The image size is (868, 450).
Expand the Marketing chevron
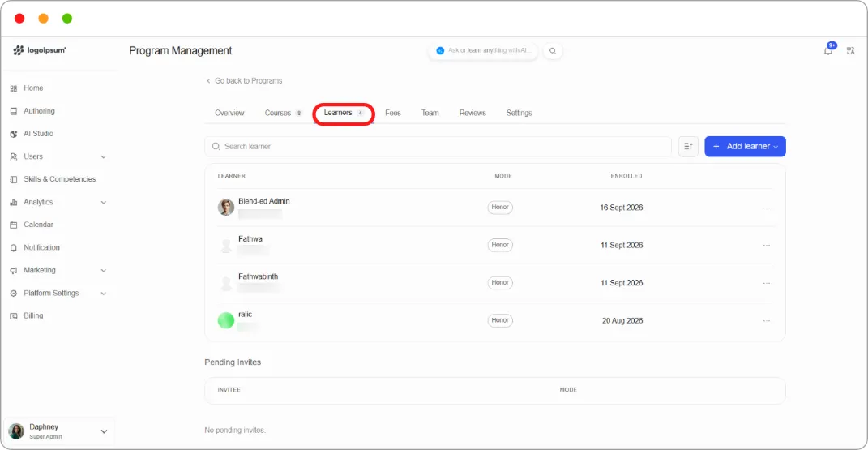tap(104, 271)
